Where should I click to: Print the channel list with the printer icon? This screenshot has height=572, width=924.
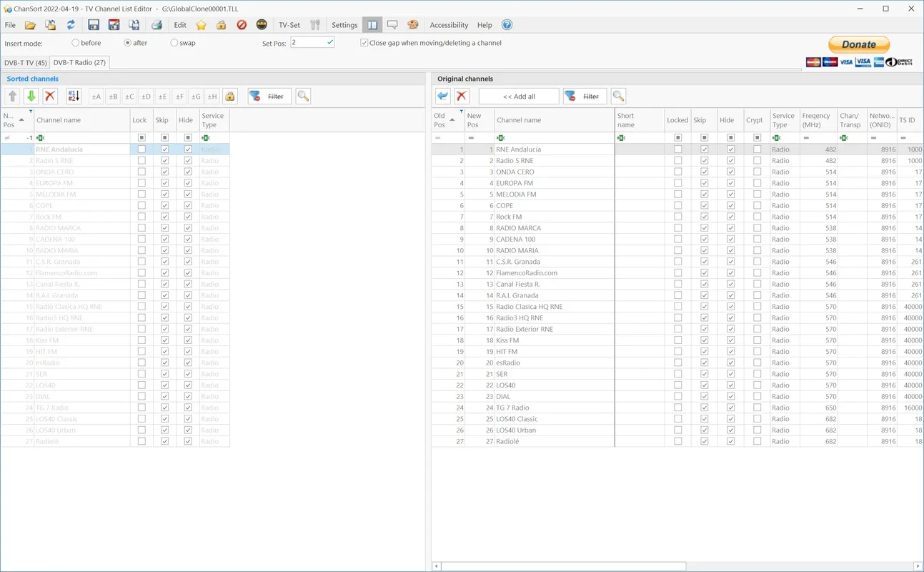pyautogui.click(x=157, y=25)
